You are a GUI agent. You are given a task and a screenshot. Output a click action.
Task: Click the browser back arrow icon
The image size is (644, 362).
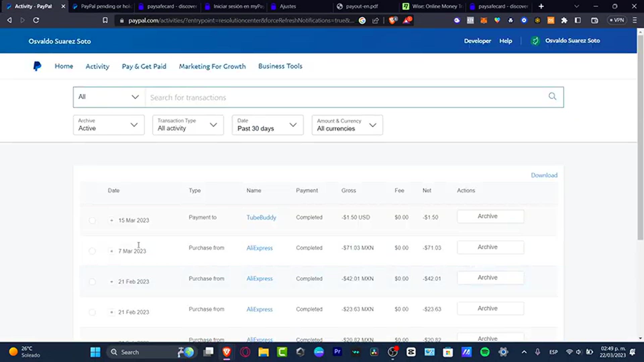(x=9, y=20)
